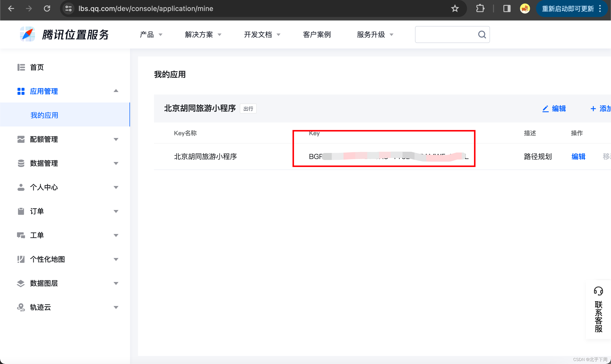Image resolution: width=611 pixels, height=364 pixels.
Task: Go to 客户案例 page
Action: coord(317,34)
